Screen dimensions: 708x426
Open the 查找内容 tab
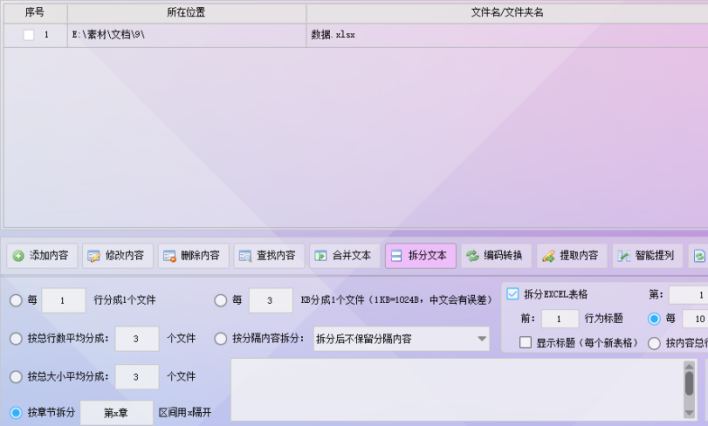point(269,256)
